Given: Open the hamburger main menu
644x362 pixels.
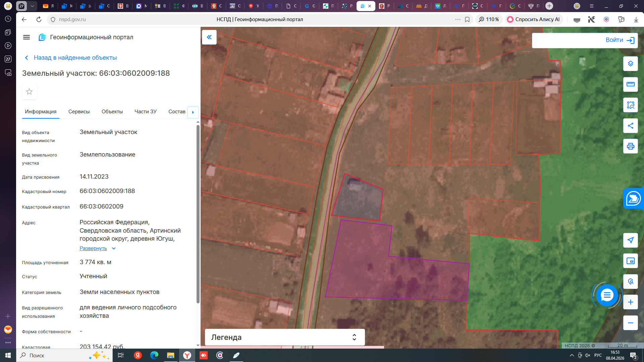Looking at the screenshot, I should tap(26, 37).
